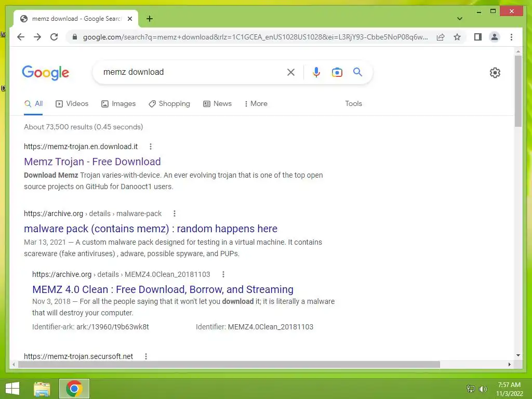Open MEMZ 4.0 Clean archive result
The image size is (532, 399).
pos(163,289)
